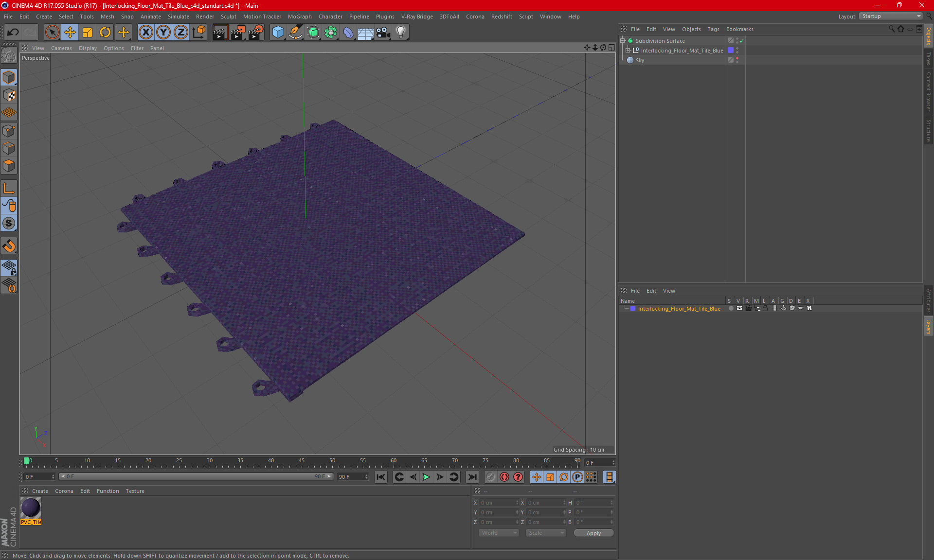Select the Sky object

click(640, 60)
